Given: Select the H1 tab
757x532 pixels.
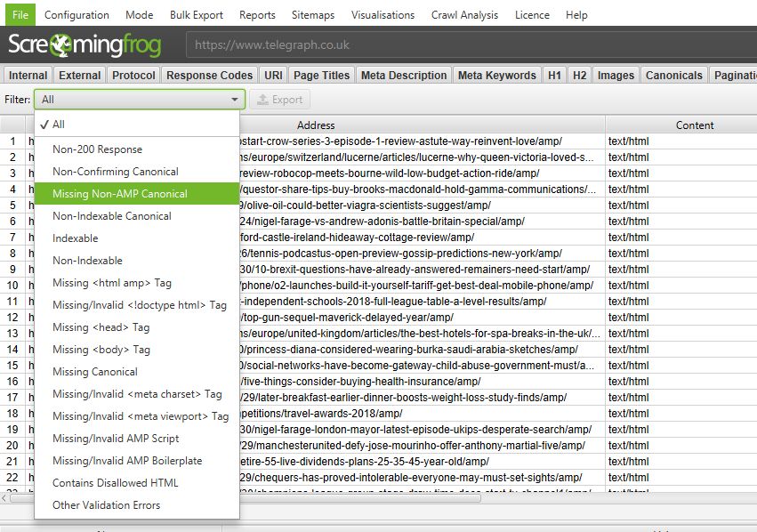Looking at the screenshot, I should tap(554, 75).
